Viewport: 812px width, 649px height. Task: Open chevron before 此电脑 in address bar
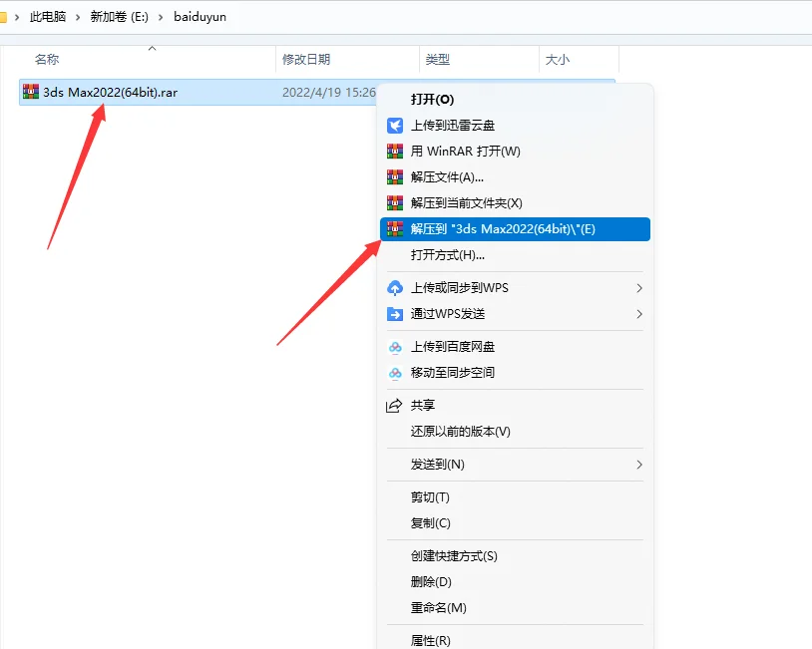pyautogui.click(x=17, y=17)
